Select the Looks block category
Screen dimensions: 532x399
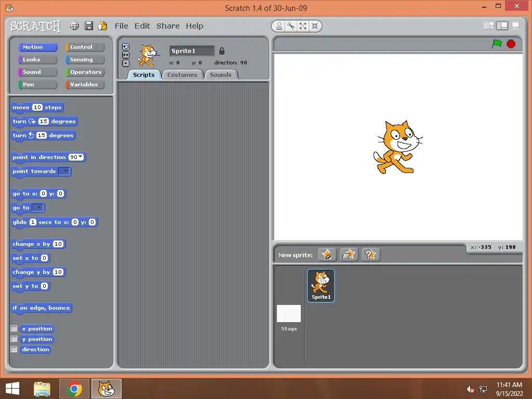(37, 60)
